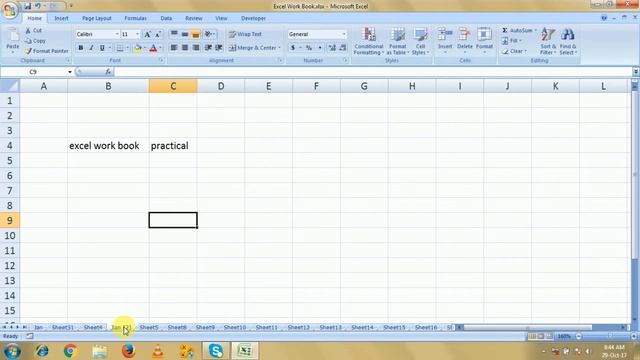
Task: Open Find & Select menu
Action: point(568,41)
